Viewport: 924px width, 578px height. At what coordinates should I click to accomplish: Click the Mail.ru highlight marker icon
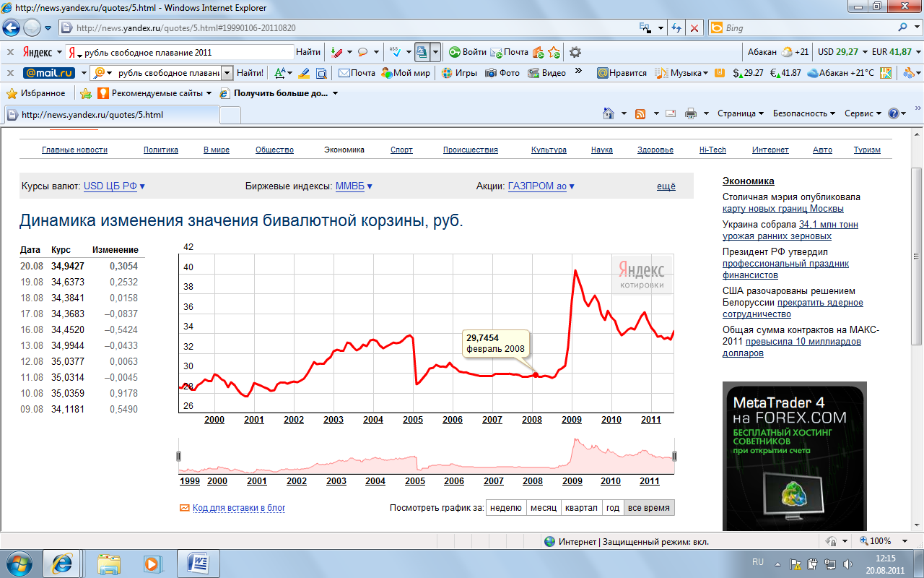(304, 73)
